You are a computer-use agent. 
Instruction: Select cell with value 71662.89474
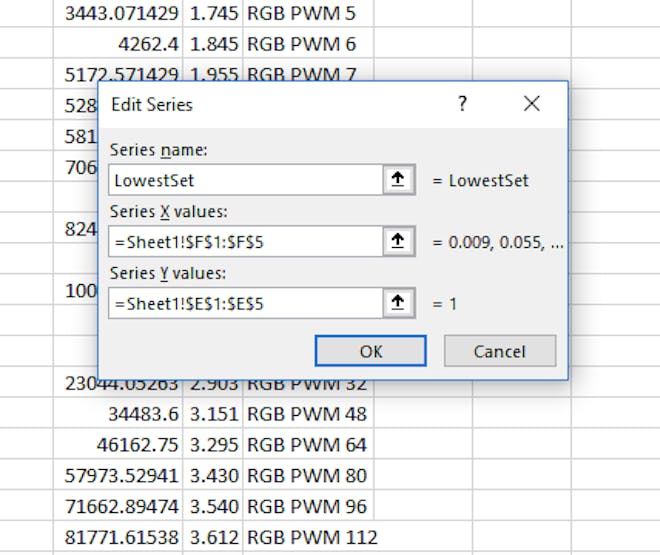118,506
